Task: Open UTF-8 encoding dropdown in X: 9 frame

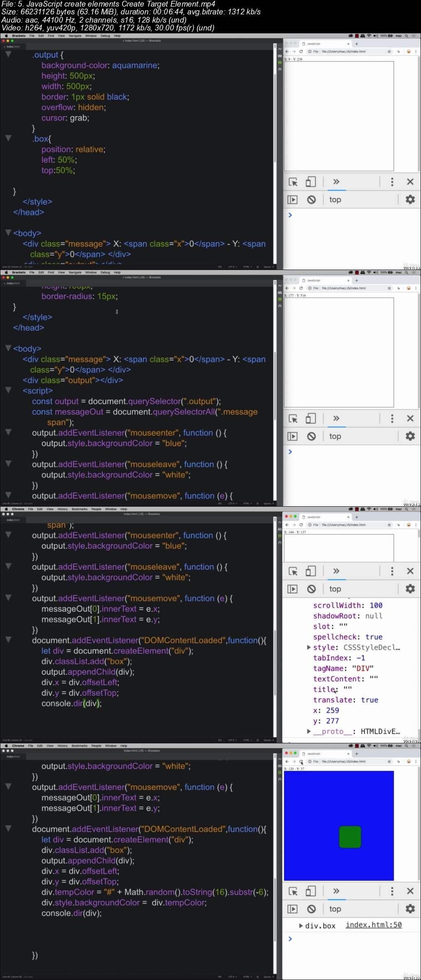Action: (x=233, y=267)
